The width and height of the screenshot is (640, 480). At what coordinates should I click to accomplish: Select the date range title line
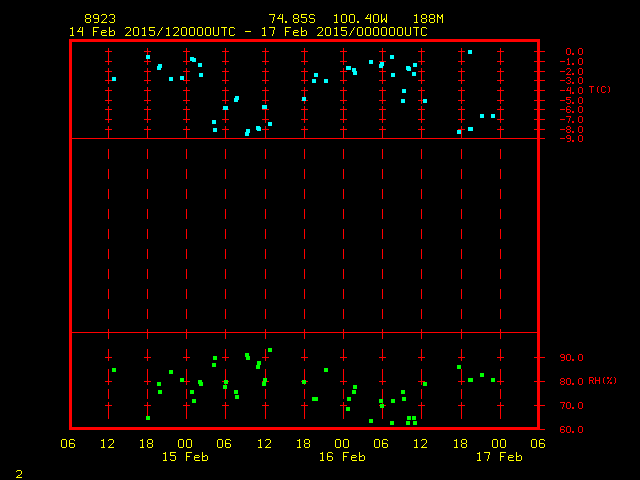248,32
